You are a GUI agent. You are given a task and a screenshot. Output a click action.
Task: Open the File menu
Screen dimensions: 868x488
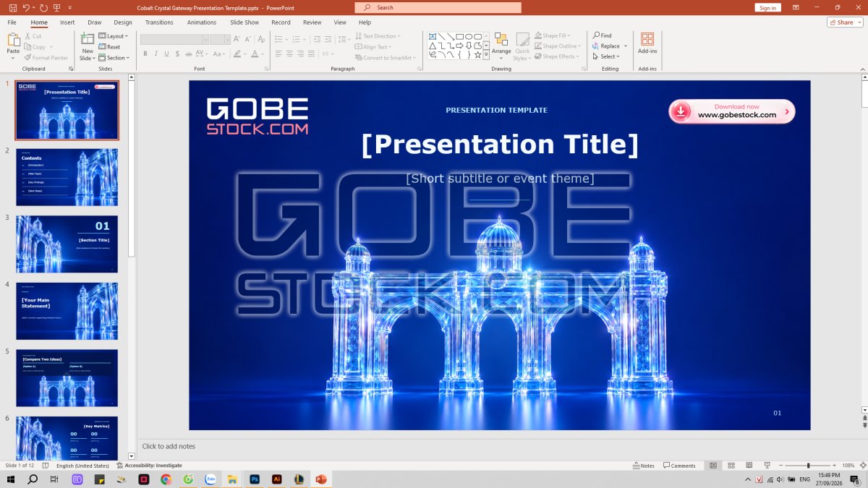click(x=12, y=22)
